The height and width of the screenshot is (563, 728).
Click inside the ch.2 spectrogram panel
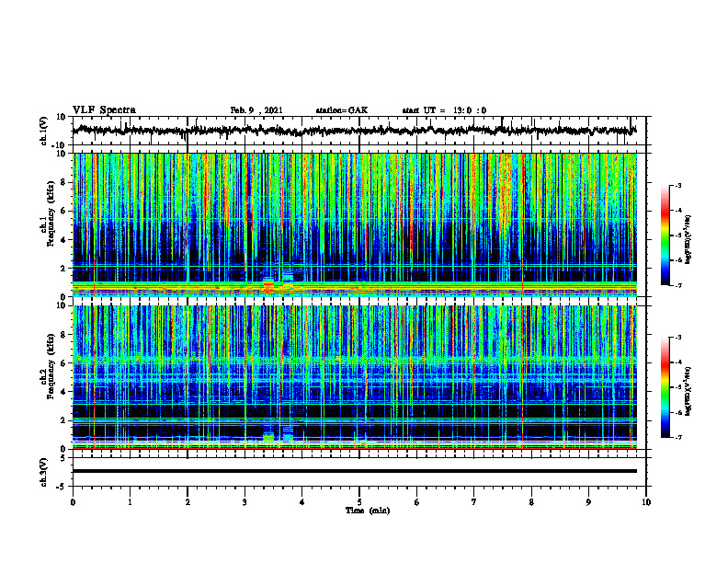(x=354, y=377)
